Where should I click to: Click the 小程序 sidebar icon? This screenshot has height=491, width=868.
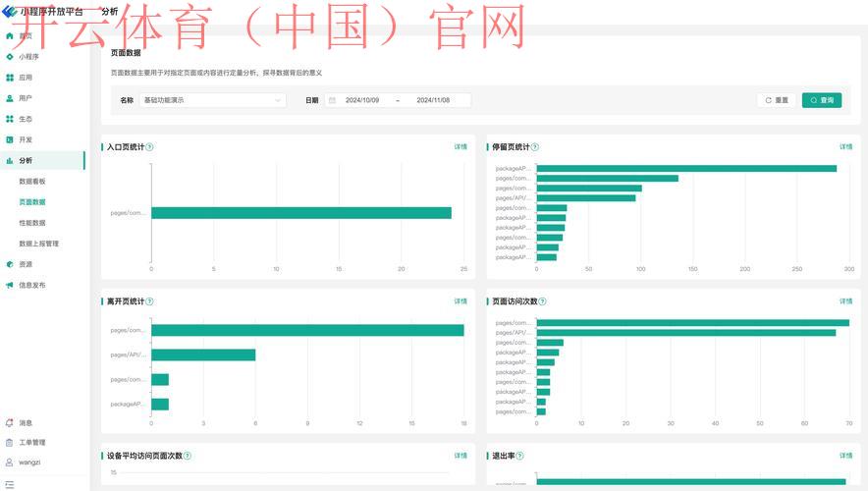[10, 56]
